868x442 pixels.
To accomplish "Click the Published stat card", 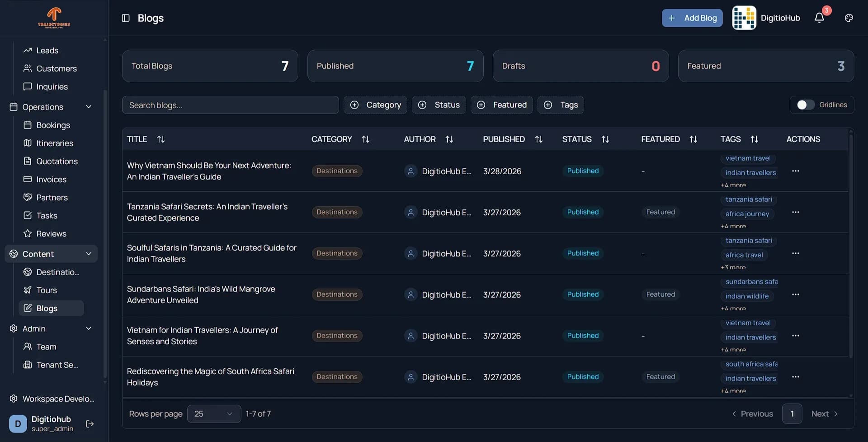I will point(395,66).
